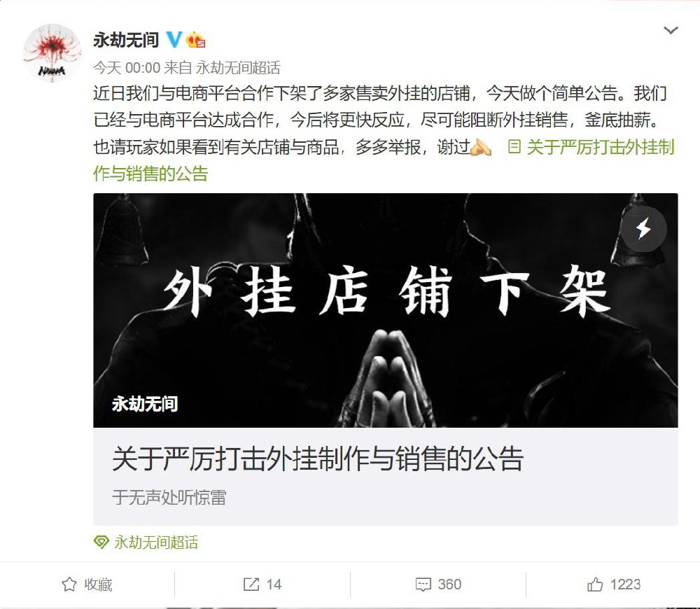700x609 pixels.
Task: Toggle the 收藏 star favorite
Action: click(x=87, y=584)
